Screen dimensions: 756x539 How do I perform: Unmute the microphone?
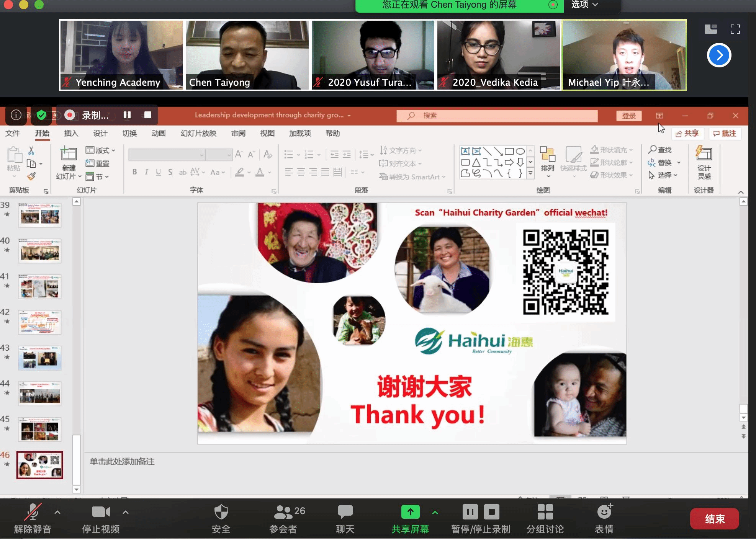coord(33,512)
